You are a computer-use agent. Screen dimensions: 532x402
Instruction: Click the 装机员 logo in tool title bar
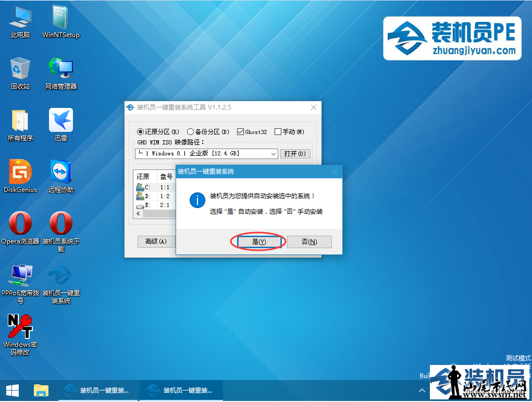130,107
